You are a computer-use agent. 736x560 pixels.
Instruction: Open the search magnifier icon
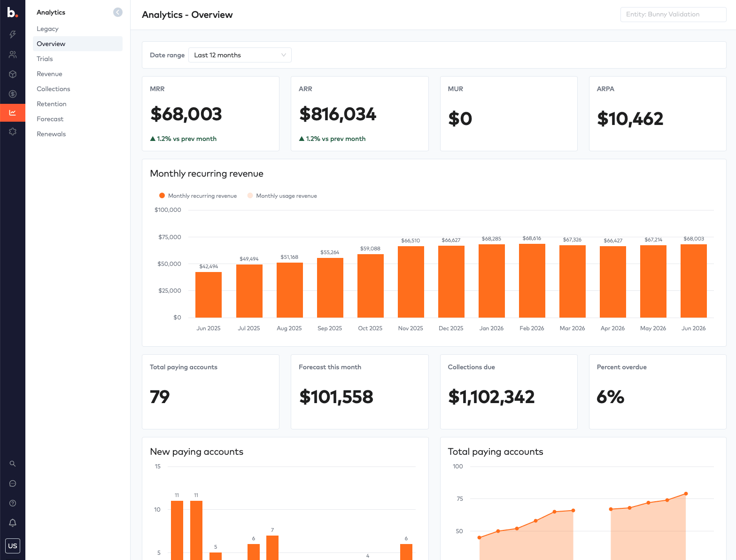(13, 464)
